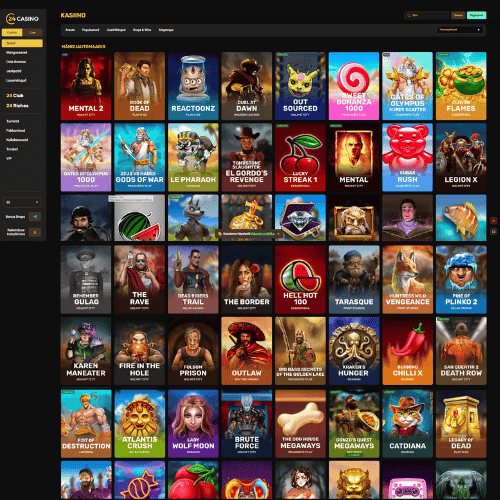Select the Drops & Wins category tab
500x500 pixels.
click(x=142, y=30)
